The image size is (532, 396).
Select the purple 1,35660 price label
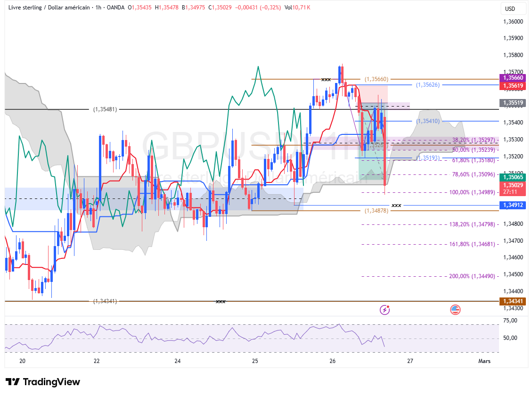[x=513, y=78]
